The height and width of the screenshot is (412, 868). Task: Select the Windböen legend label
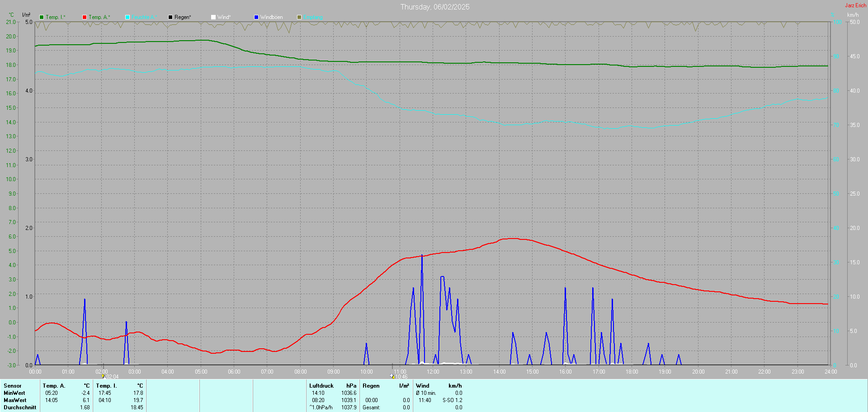click(x=272, y=17)
